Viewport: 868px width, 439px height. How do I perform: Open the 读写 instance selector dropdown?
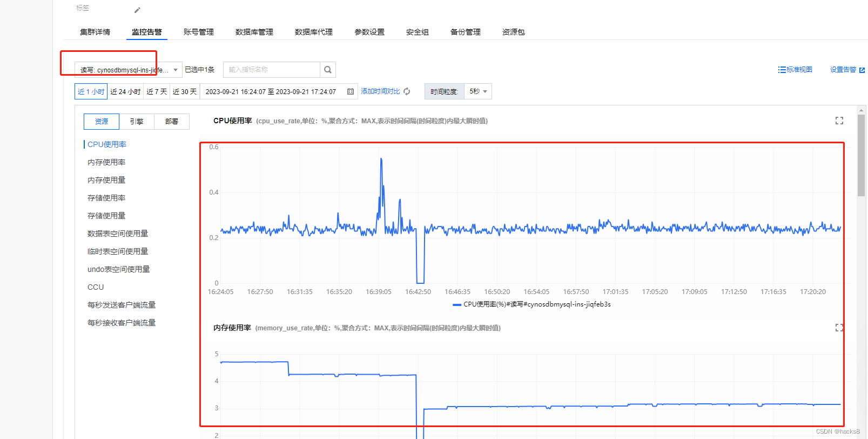[x=129, y=70]
